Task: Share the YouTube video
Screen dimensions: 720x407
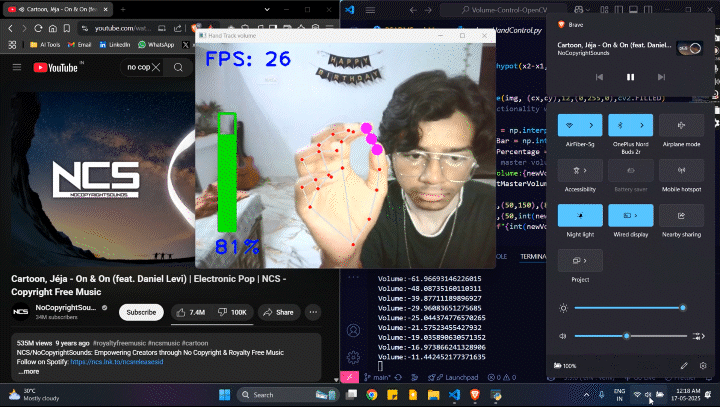Action: 278,312
